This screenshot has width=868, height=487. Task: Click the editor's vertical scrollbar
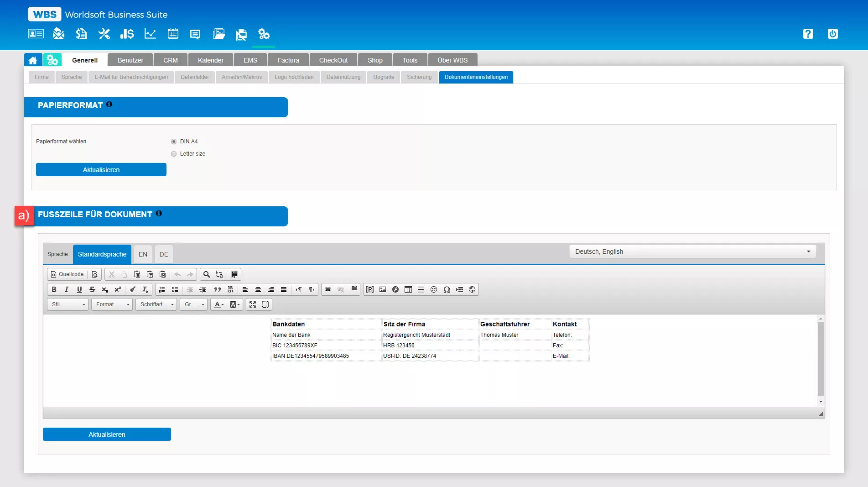[x=821, y=360]
